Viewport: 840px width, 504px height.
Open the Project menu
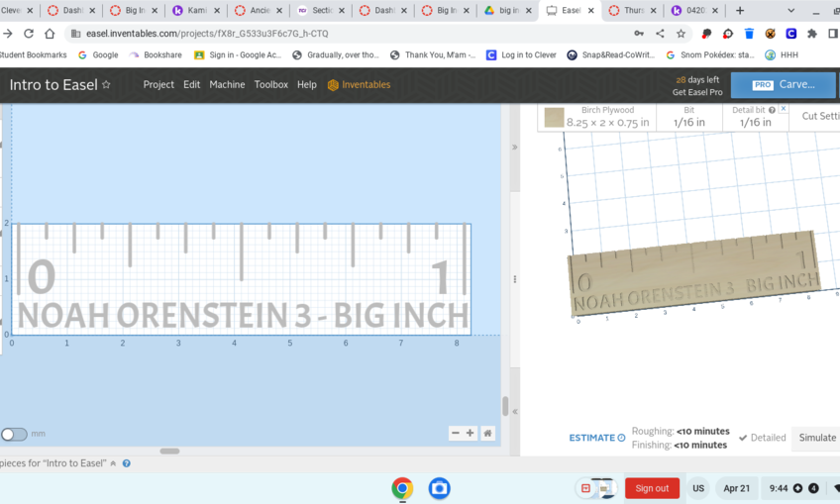click(x=158, y=84)
